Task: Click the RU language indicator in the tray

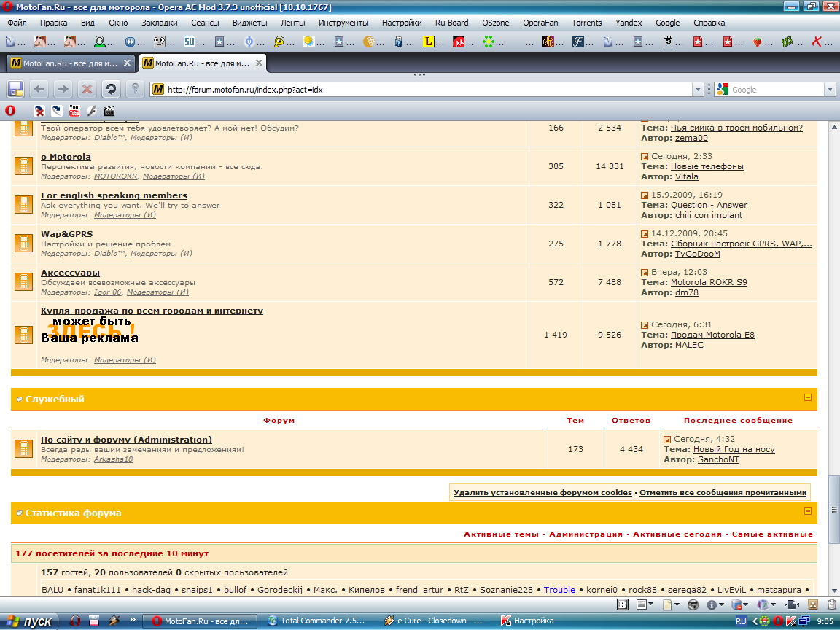Action: (x=741, y=621)
